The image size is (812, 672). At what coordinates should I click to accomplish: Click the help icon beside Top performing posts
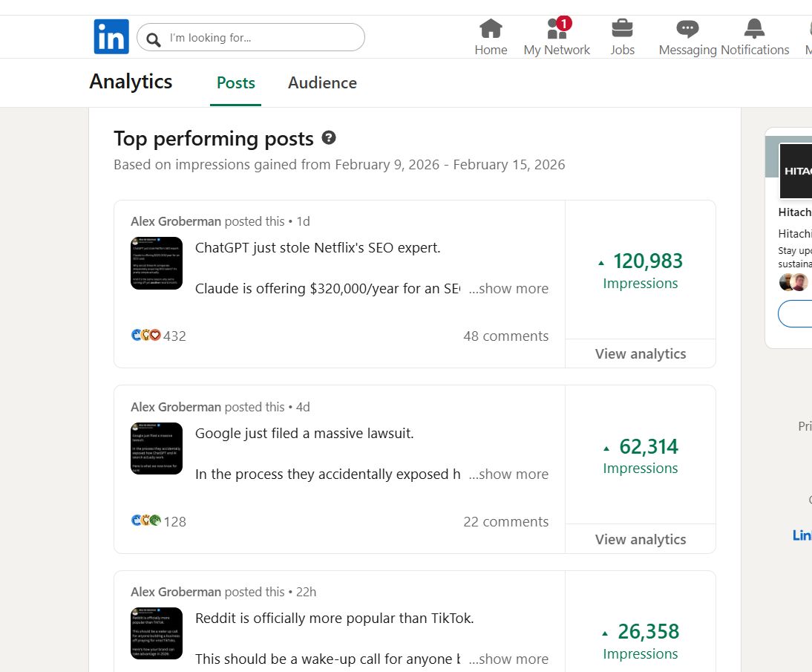tap(329, 138)
